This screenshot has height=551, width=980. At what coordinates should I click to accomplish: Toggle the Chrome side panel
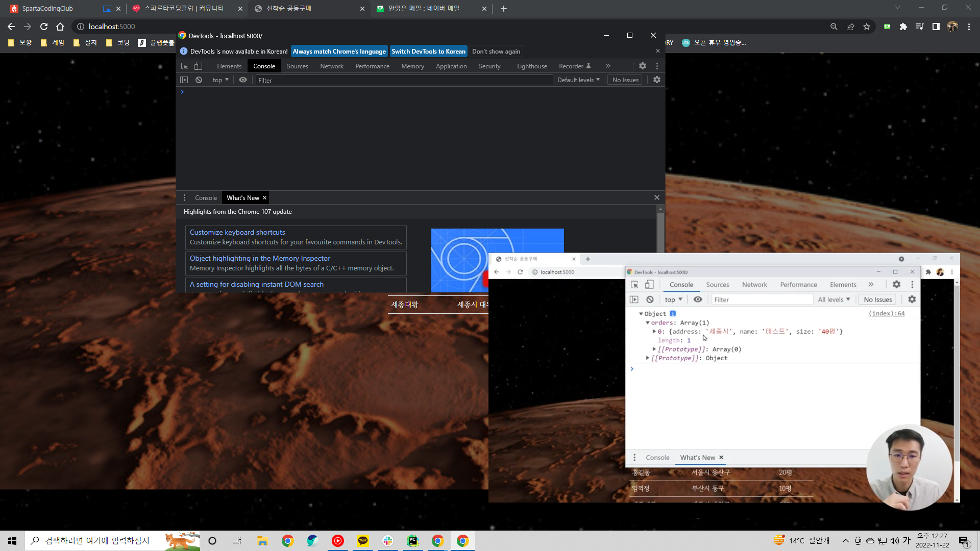point(936,27)
